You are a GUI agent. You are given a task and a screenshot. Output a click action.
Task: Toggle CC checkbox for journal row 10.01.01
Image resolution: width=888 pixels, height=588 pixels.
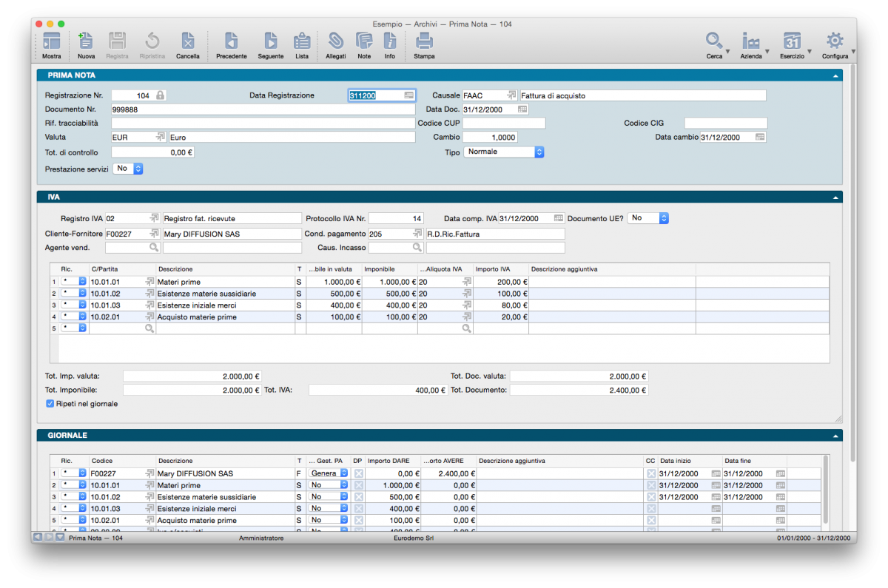[651, 485]
